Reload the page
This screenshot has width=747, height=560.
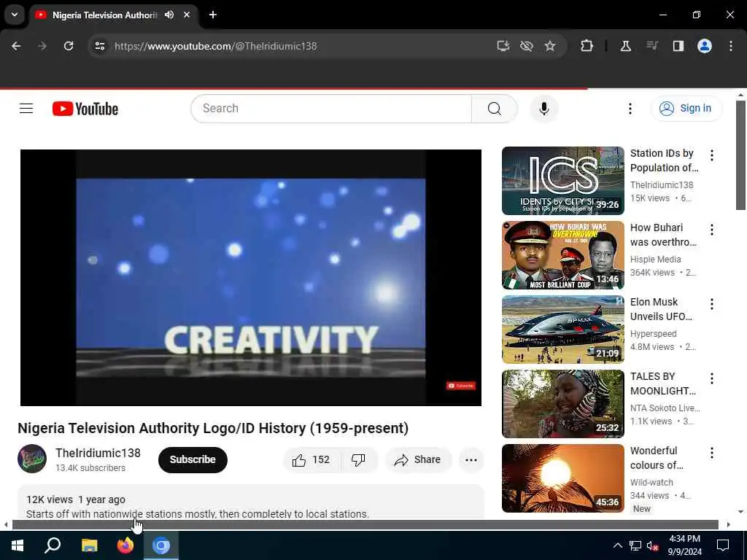tap(69, 46)
